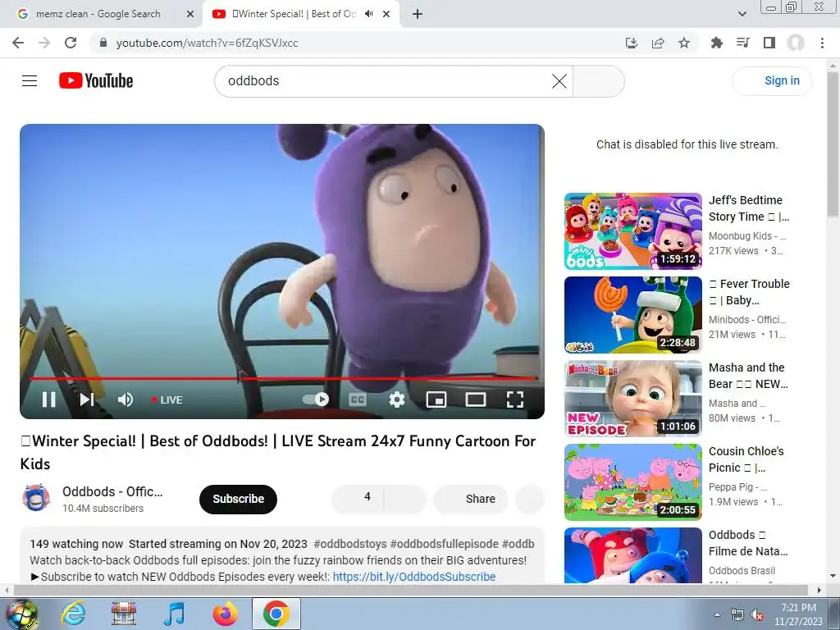Image resolution: width=840 pixels, height=630 pixels.
Task: Open muted volume tray icon
Action: click(757, 614)
